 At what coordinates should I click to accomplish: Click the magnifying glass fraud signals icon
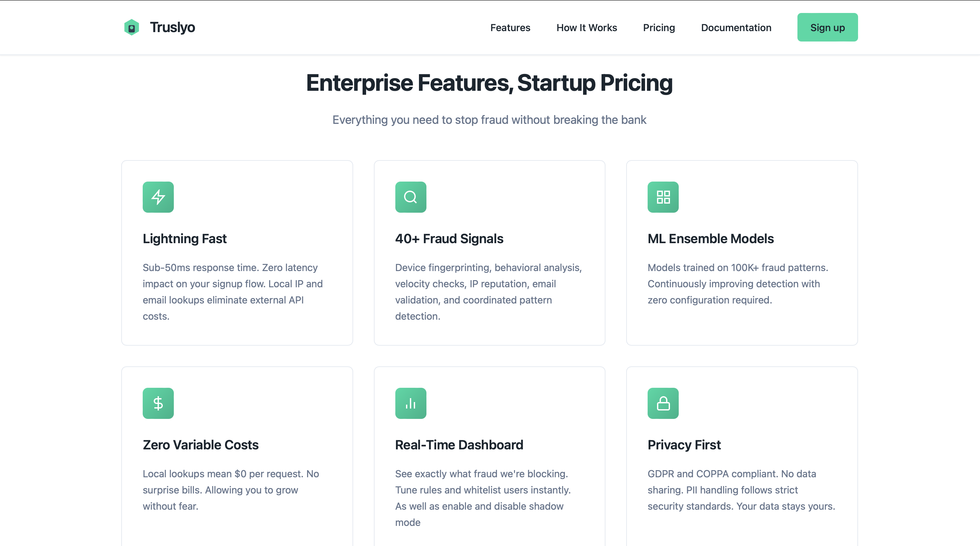411,197
